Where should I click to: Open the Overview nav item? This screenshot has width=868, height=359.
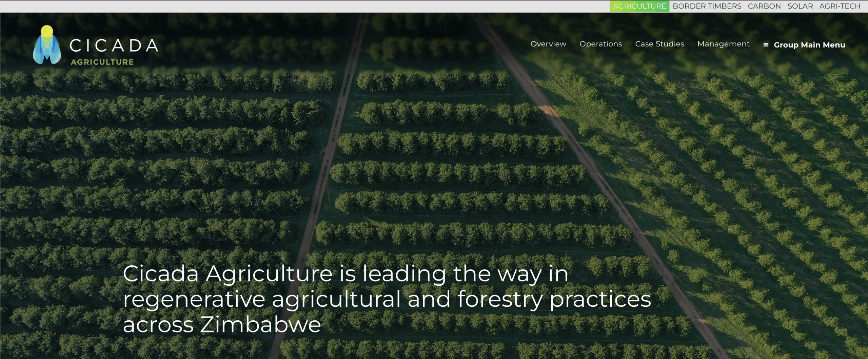(x=548, y=44)
